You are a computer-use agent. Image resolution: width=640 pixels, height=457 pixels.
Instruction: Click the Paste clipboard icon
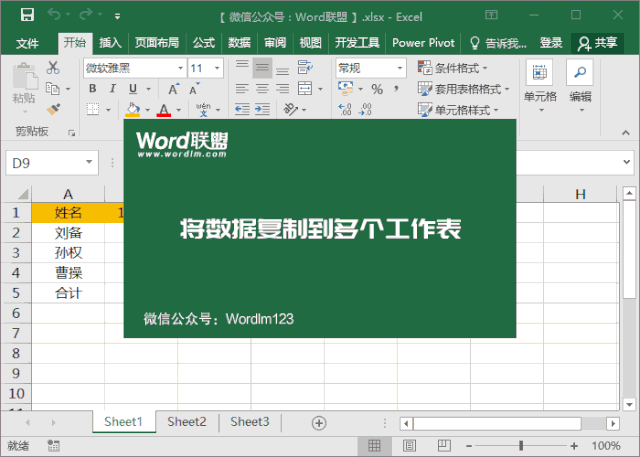[x=24, y=76]
